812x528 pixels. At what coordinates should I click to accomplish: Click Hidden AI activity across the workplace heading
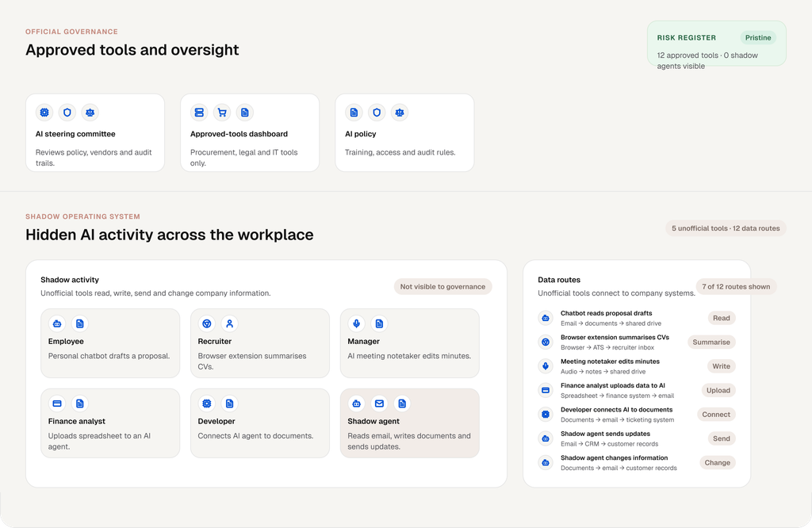point(170,235)
